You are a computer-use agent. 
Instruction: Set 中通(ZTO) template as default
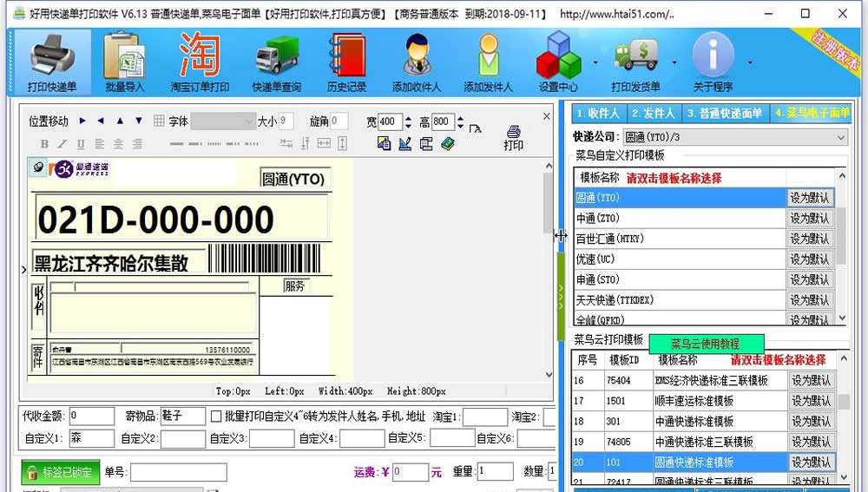pyautogui.click(x=810, y=218)
